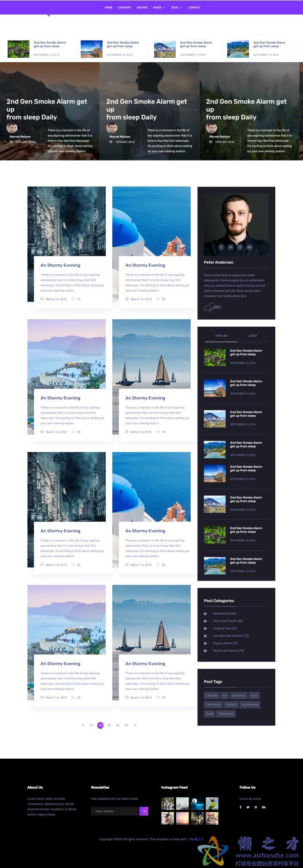This screenshot has width=303, height=868.
Task: Select the Popular tab in sidebar
Action: tap(221, 336)
